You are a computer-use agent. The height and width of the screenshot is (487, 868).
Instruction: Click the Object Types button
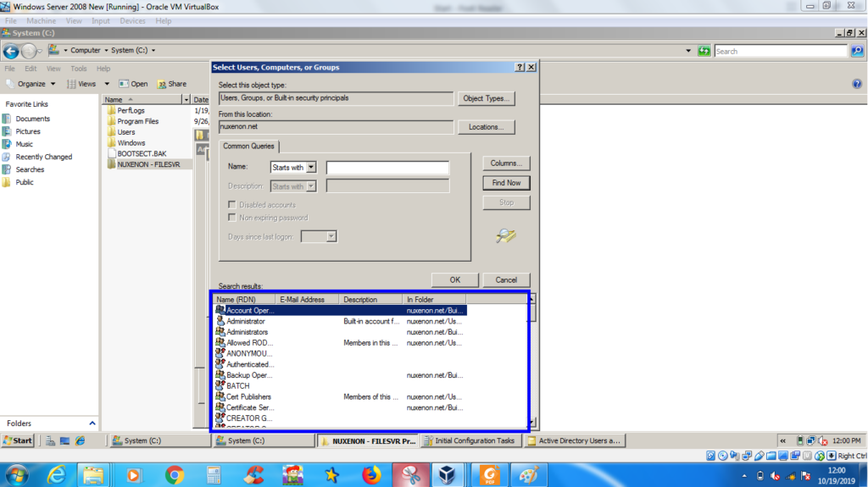(486, 98)
